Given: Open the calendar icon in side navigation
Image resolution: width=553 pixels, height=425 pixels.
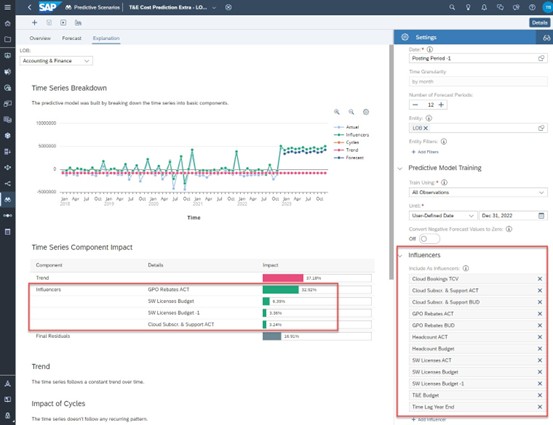Looking at the screenshot, I should point(7,232).
